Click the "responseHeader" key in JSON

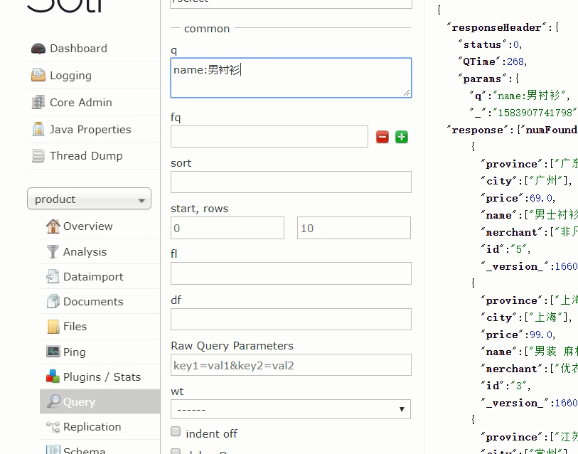[496, 28]
